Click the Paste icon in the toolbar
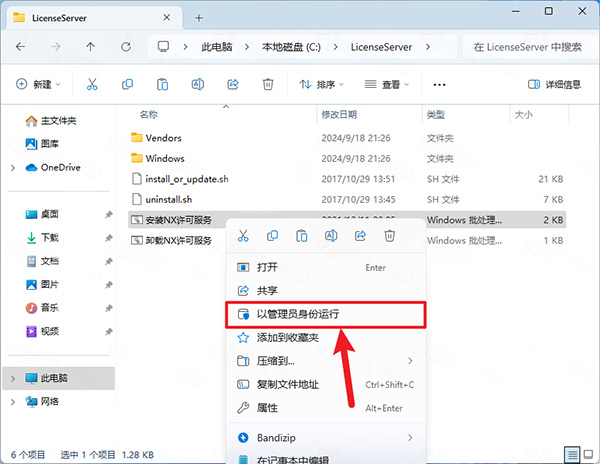 click(162, 84)
